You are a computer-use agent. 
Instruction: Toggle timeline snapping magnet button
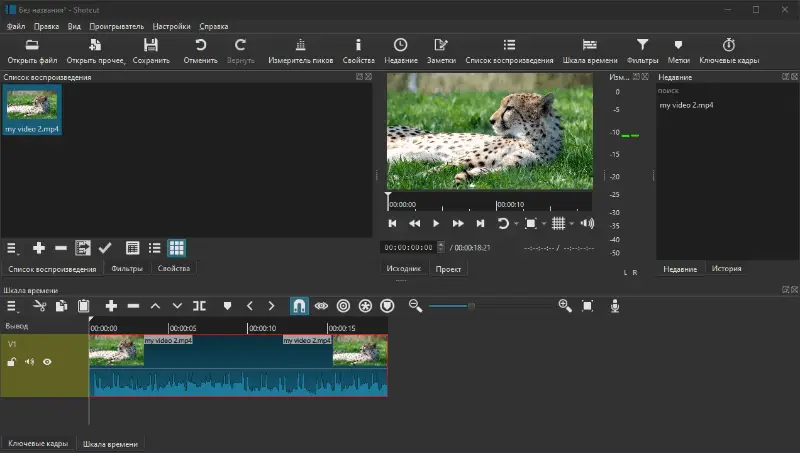298,306
